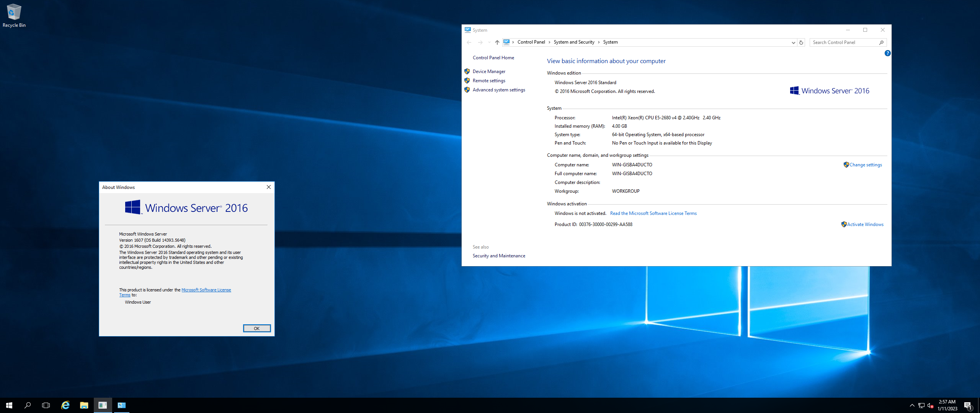Open Microsoft Software License Terms in About dialog
The image size is (980, 413).
pos(206,290)
